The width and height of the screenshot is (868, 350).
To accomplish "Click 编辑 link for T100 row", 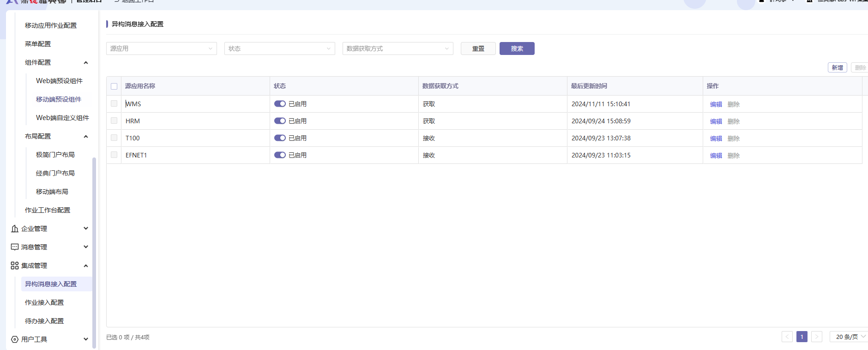I will click(716, 139).
